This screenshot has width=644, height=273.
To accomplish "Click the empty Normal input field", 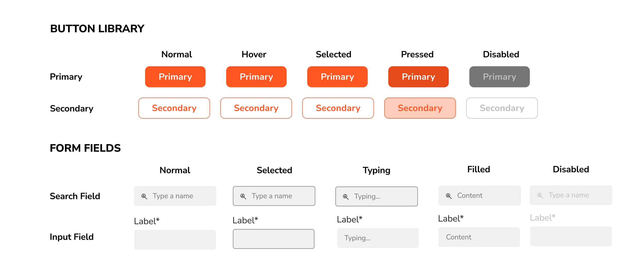I will [x=175, y=240].
